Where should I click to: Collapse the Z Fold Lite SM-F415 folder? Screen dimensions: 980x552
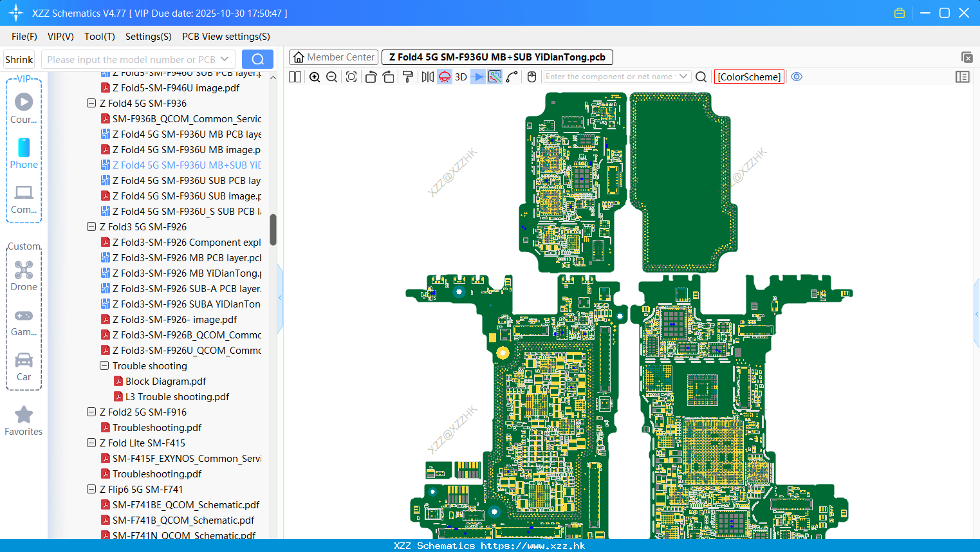tap(91, 443)
